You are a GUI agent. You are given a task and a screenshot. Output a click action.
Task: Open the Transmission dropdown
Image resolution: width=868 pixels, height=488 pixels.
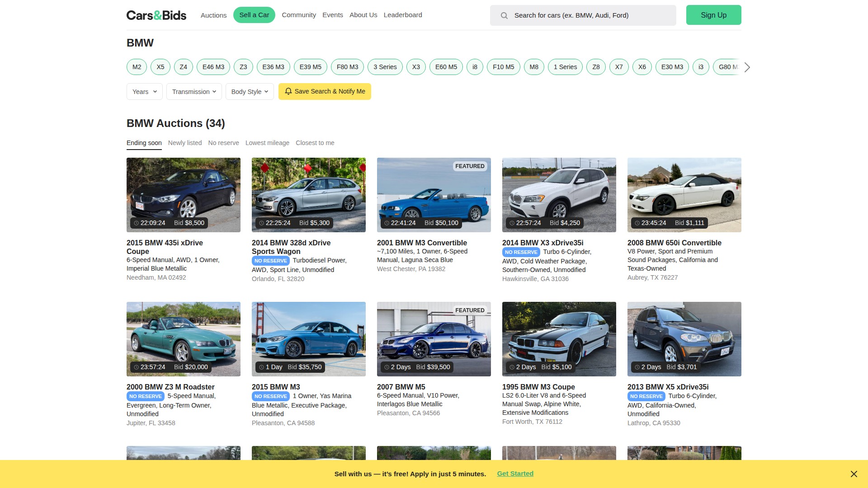click(x=193, y=91)
